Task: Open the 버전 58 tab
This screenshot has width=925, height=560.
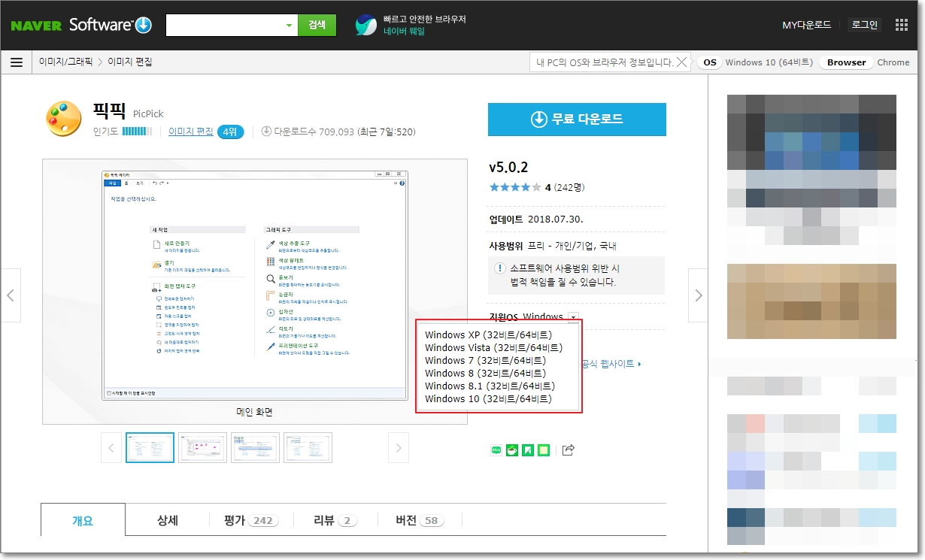Action: pos(420,520)
